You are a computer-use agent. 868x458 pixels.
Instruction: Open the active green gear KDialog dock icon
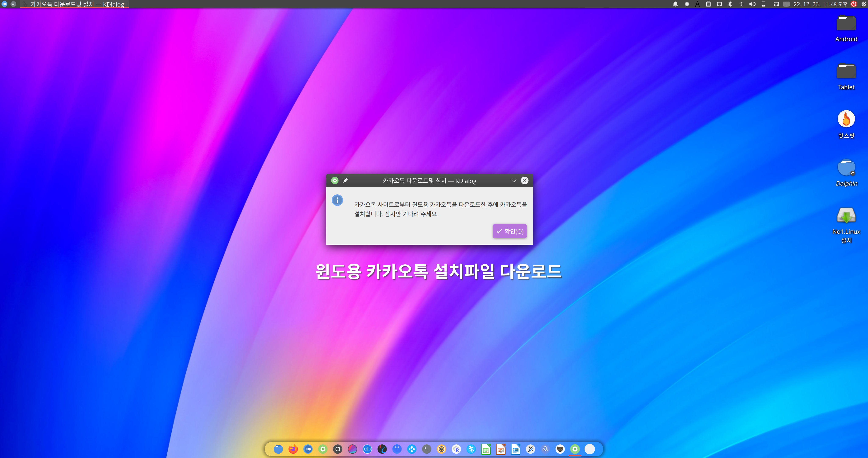point(575,449)
